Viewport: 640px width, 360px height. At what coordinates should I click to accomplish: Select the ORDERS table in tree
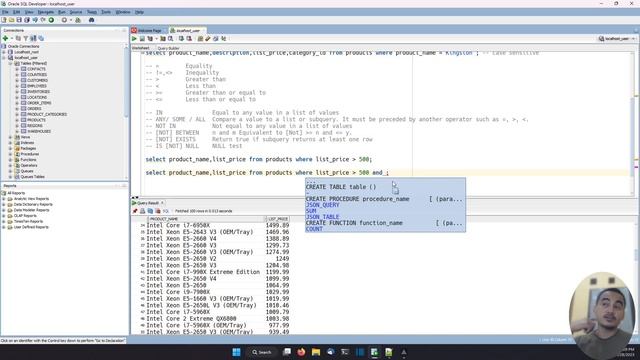34,109
